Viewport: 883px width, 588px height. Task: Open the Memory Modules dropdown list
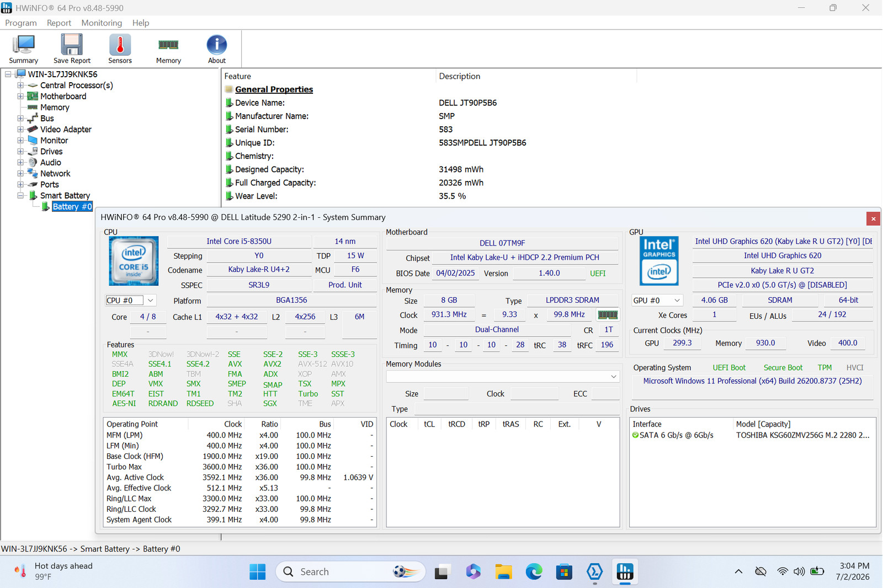pos(503,377)
